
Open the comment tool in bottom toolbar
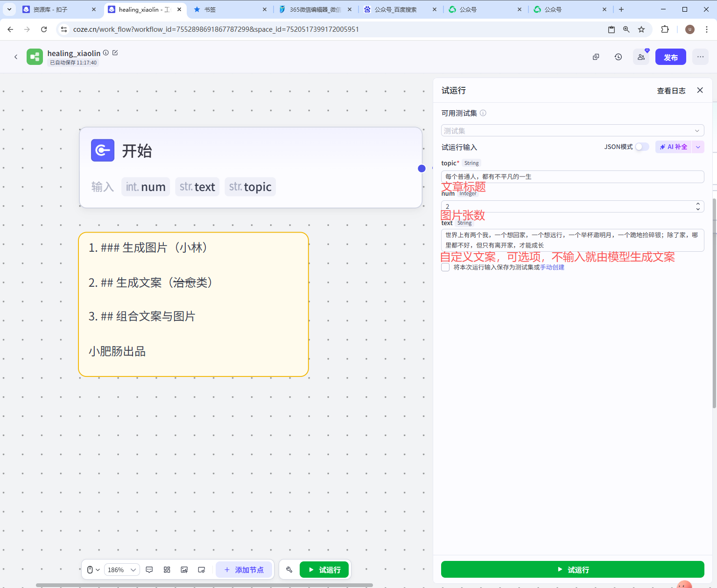click(x=149, y=570)
